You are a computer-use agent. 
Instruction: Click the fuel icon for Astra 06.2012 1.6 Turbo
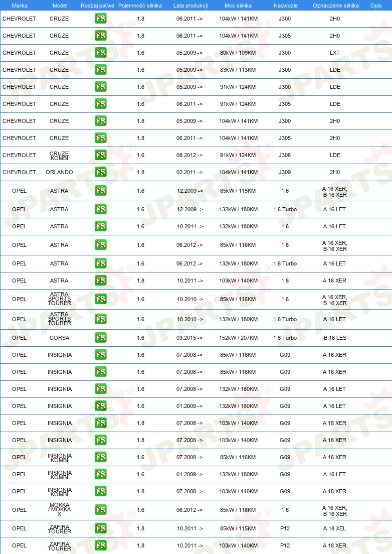(101, 263)
